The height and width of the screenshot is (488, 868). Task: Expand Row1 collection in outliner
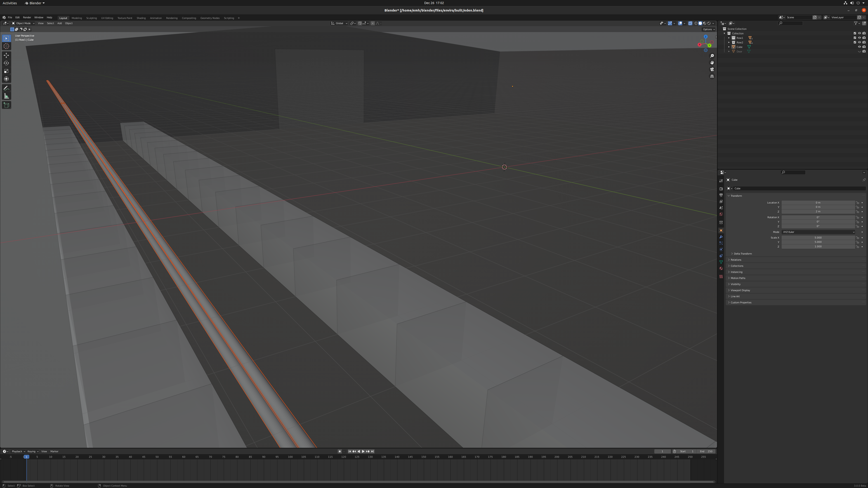[x=729, y=38]
